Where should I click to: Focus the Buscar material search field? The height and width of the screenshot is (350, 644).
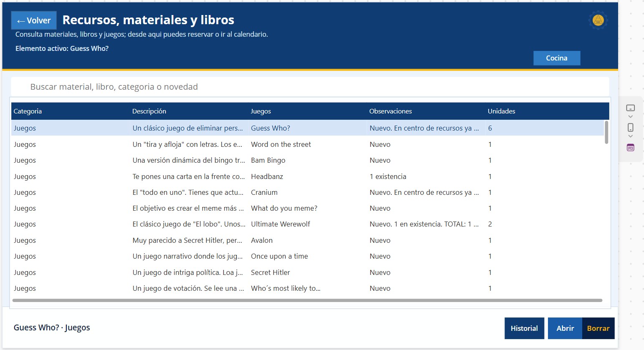click(x=310, y=87)
